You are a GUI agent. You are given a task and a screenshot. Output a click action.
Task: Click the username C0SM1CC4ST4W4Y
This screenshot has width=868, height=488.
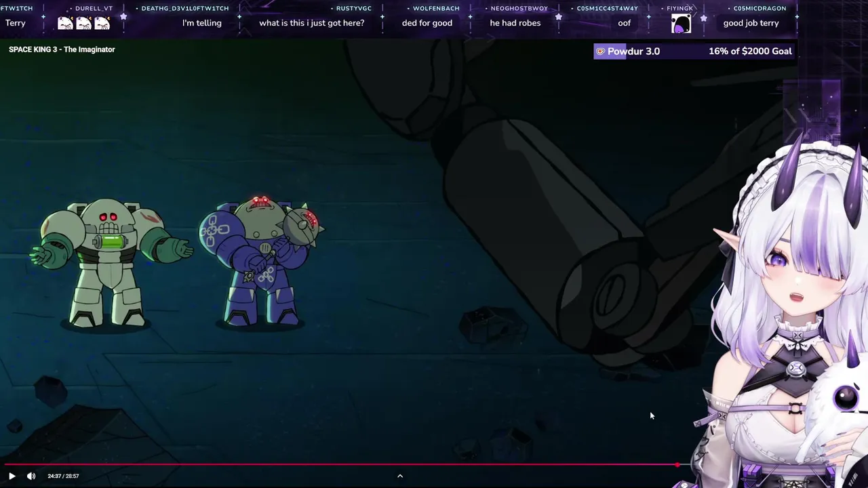608,8
